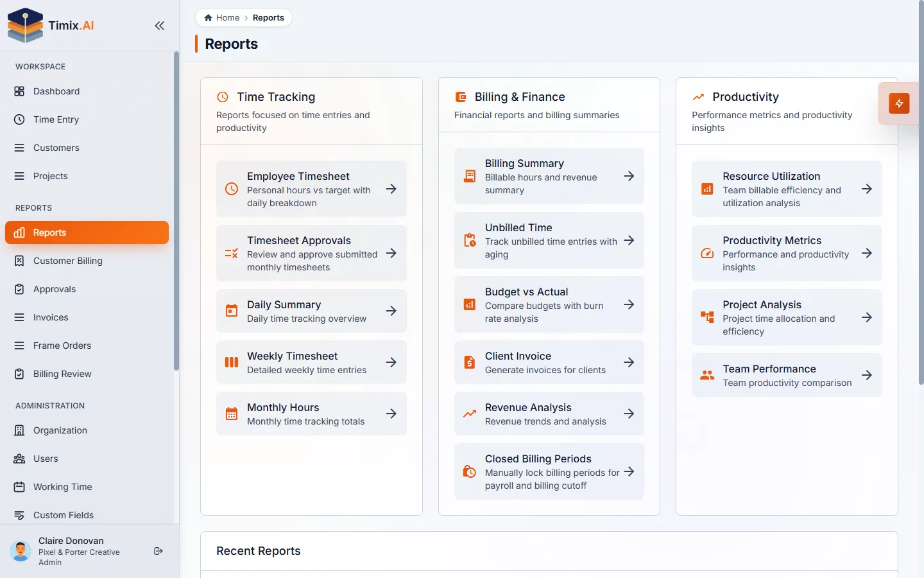Click the arrow on Team Performance card
The height and width of the screenshot is (578, 924).
pyautogui.click(x=867, y=375)
